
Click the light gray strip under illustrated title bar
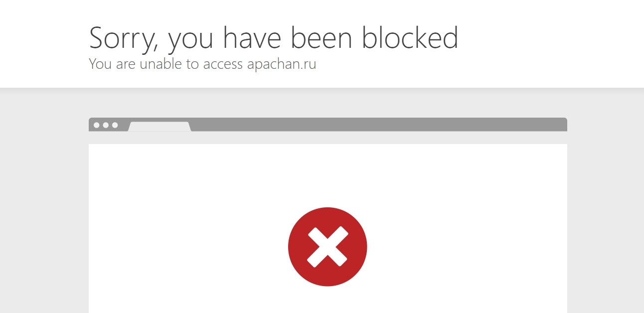pos(328,138)
